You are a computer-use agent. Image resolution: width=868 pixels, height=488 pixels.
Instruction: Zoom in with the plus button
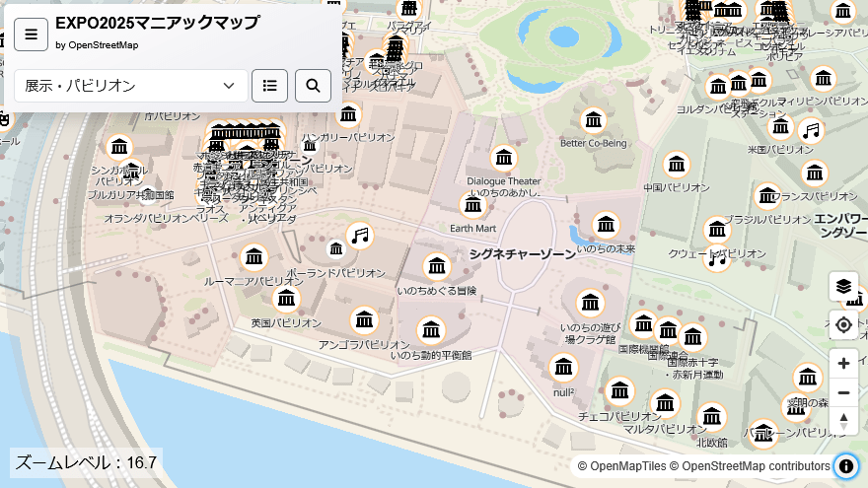(x=843, y=364)
